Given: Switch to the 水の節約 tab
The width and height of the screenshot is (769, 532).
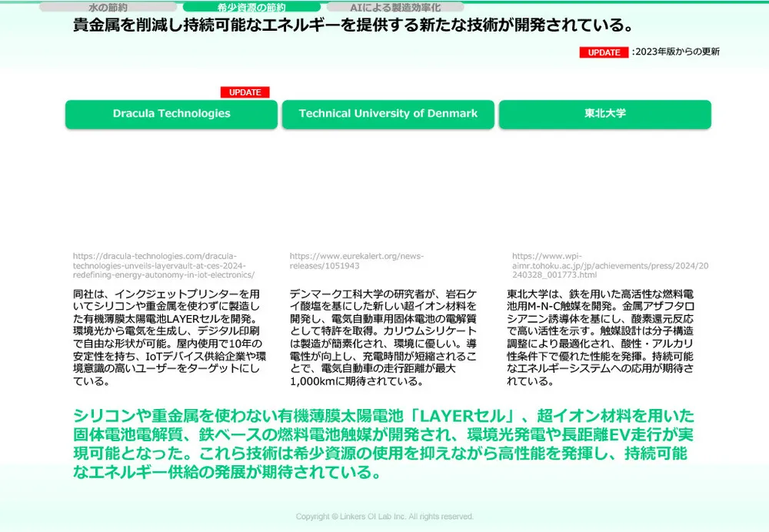Looking at the screenshot, I should point(108,7).
